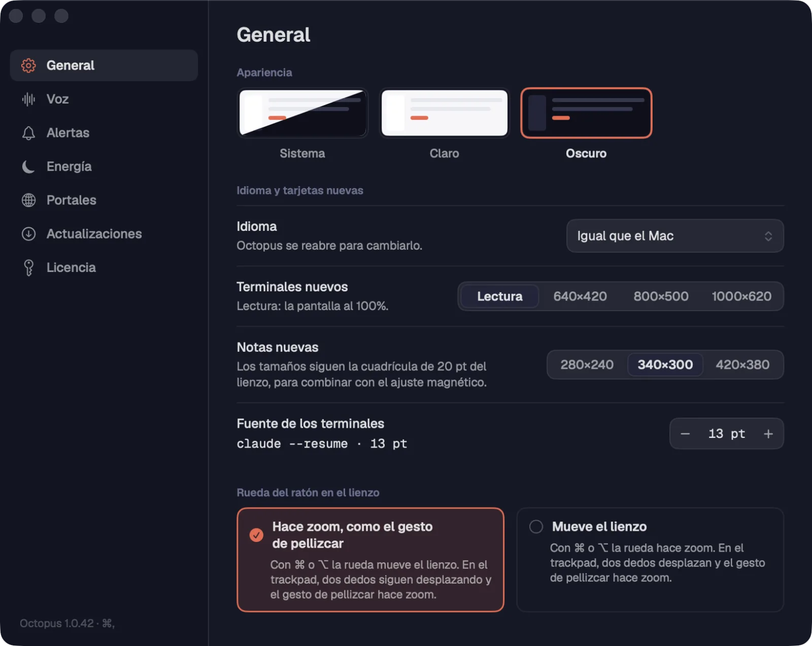Click the 'Octopus 1.0.42' version text

click(x=57, y=623)
